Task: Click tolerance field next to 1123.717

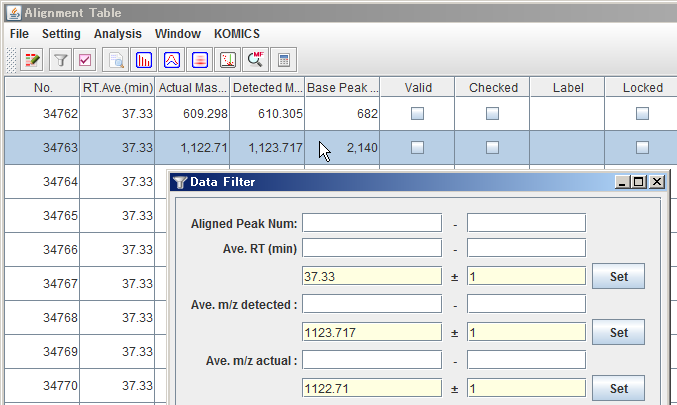Action: [526, 332]
